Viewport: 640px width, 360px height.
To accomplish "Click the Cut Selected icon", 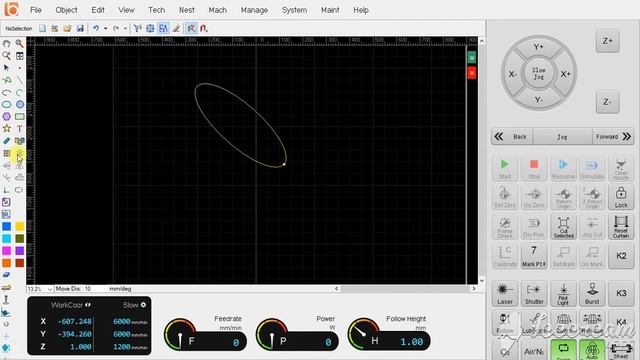I will pyautogui.click(x=563, y=227).
